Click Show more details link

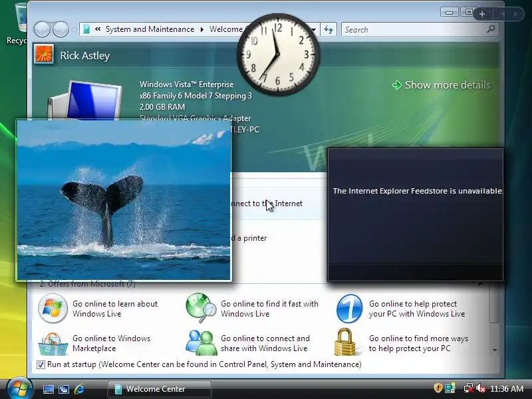pos(448,85)
